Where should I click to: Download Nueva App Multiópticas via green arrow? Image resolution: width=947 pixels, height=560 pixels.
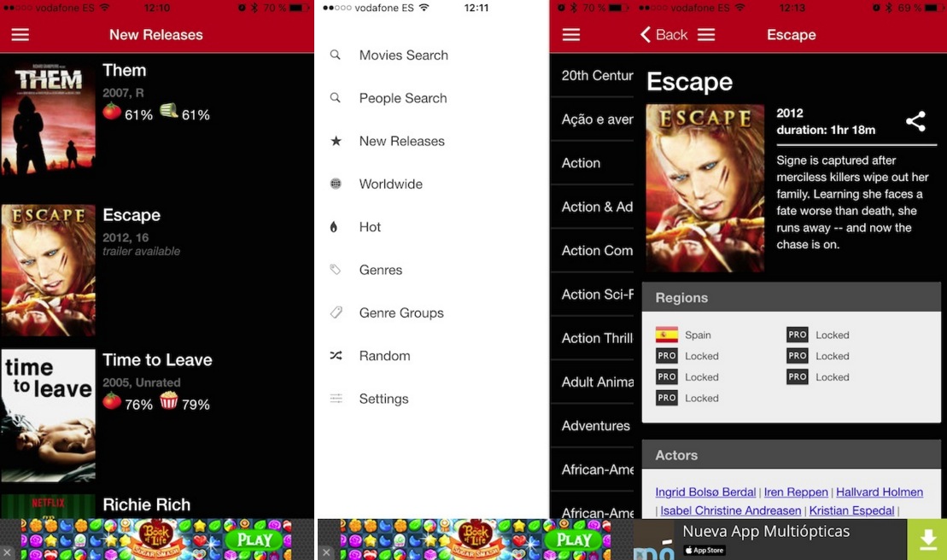point(927,540)
